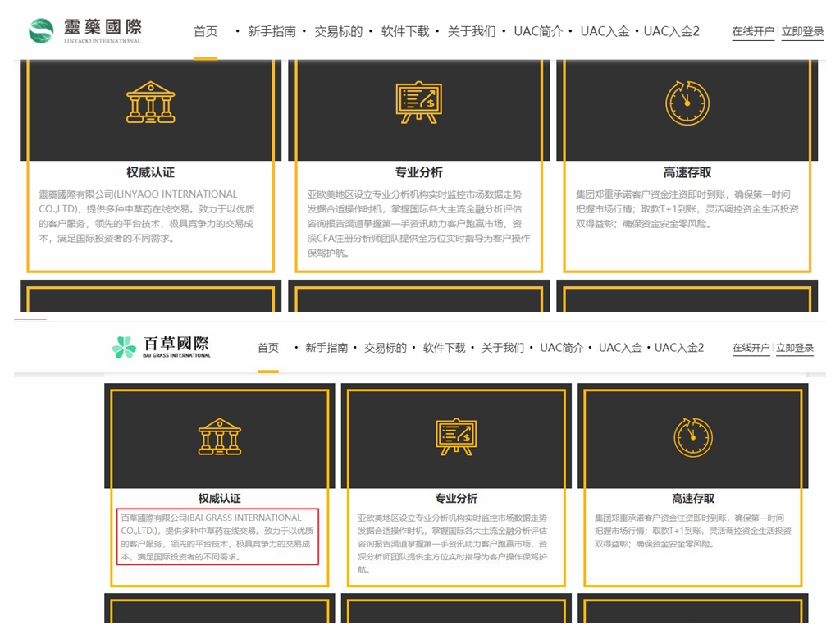Select 交易标的 in the Linyaoo navigation bar
The image size is (840, 630).
[x=338, y=32]
